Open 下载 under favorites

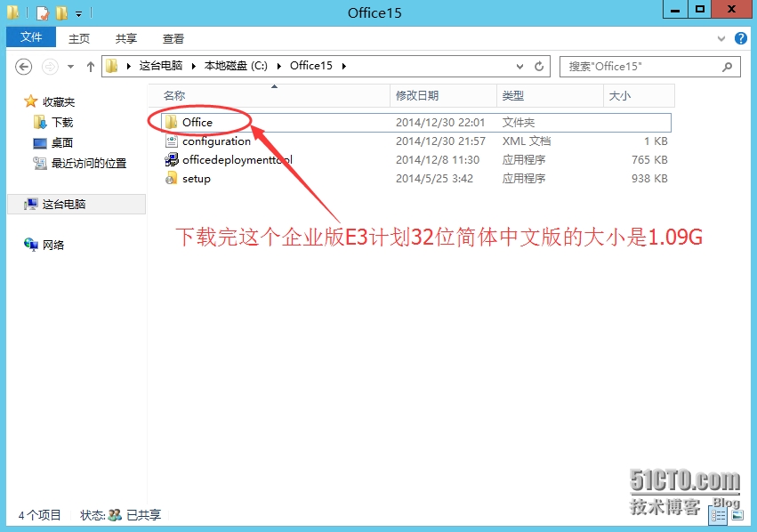tap(62, 122)
